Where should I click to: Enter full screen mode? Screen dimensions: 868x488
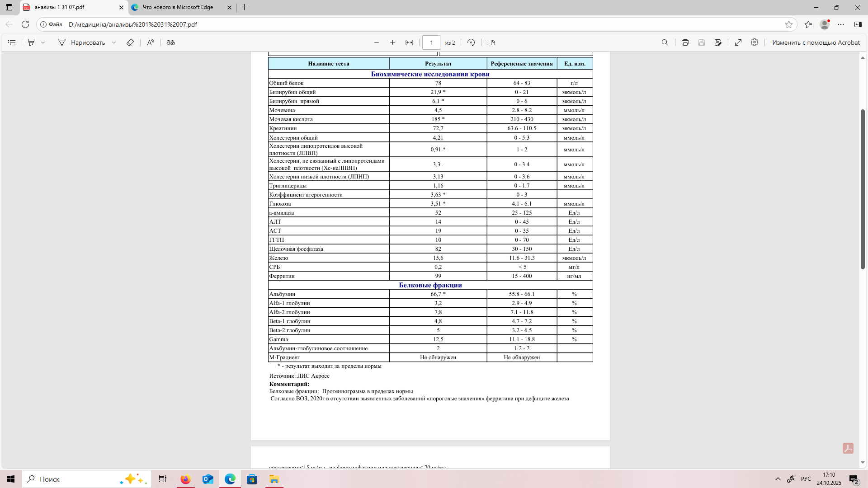(x=738, y=42)
